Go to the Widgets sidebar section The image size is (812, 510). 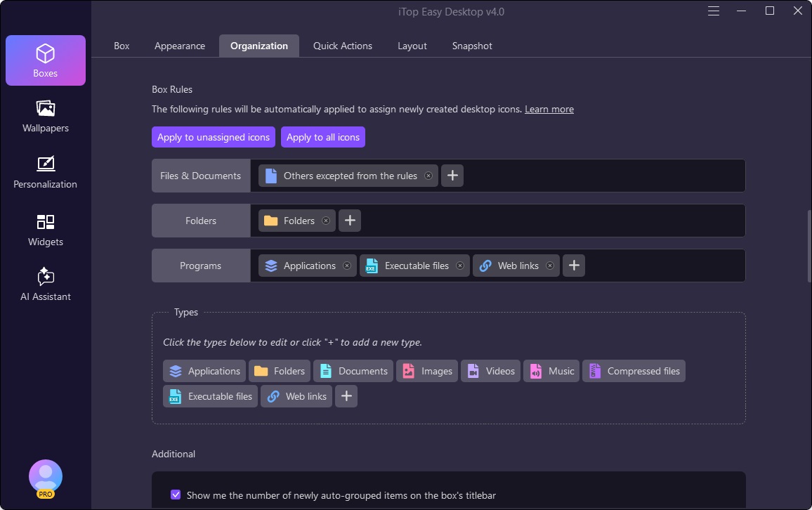45,230
